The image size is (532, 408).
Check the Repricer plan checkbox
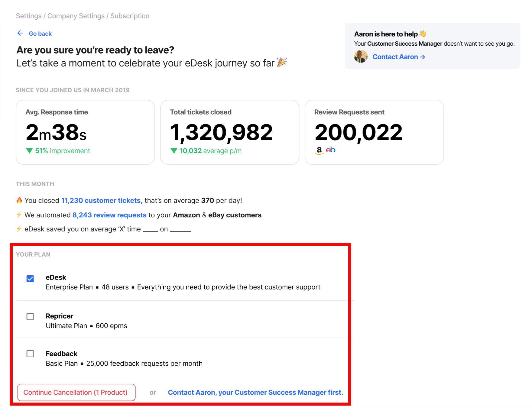point(30,316)
